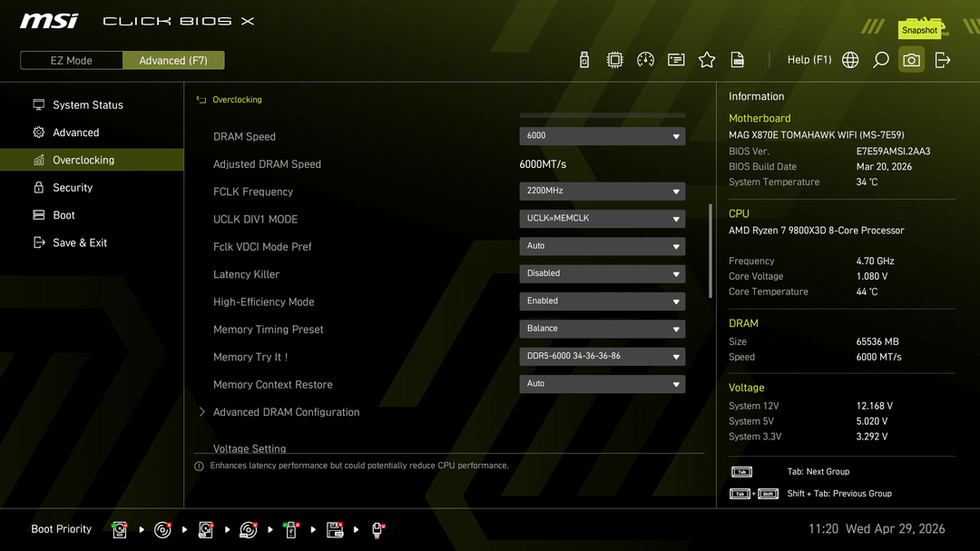Click the floppy disk boot priority icon

[x=335, y=529]
